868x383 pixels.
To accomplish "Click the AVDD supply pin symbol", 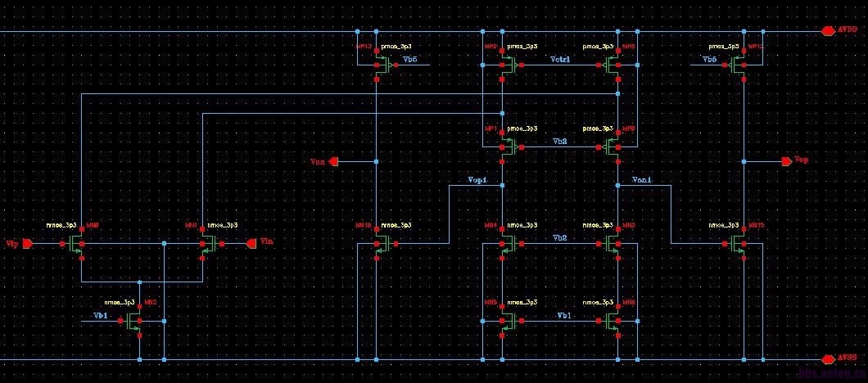I will click(x=828, y=32).
